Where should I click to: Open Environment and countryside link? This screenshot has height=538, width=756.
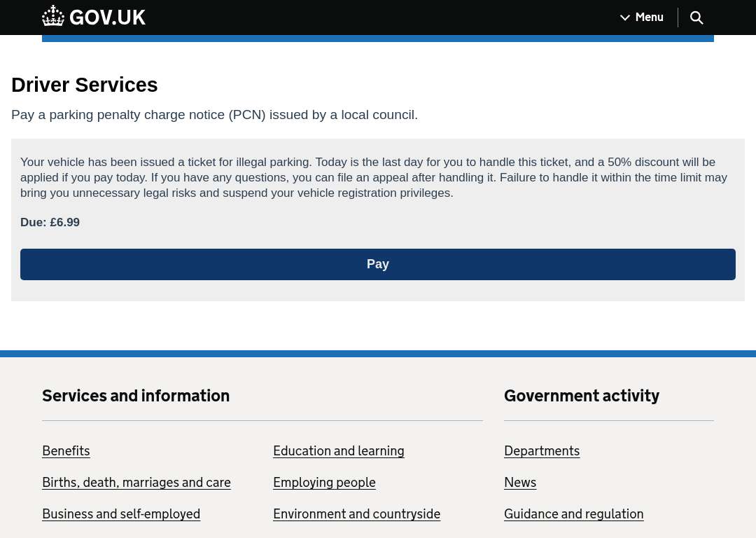click(x=356, y=513)
